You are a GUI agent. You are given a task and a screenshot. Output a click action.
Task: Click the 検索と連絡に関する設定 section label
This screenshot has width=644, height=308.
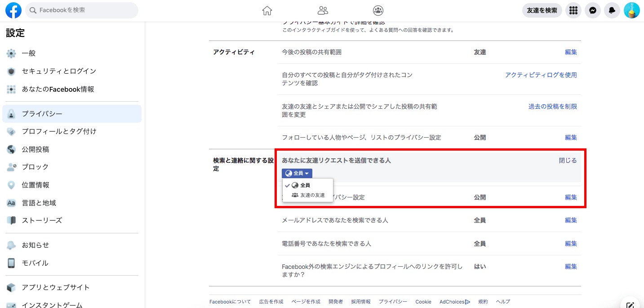(243, 165)
